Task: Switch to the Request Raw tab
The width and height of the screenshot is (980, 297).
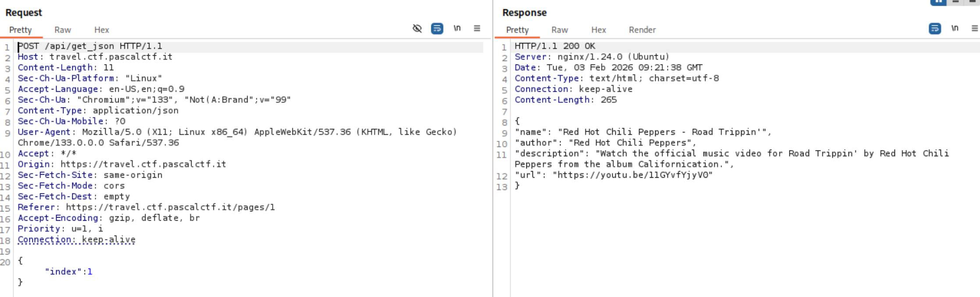Action: click(63, 30)
